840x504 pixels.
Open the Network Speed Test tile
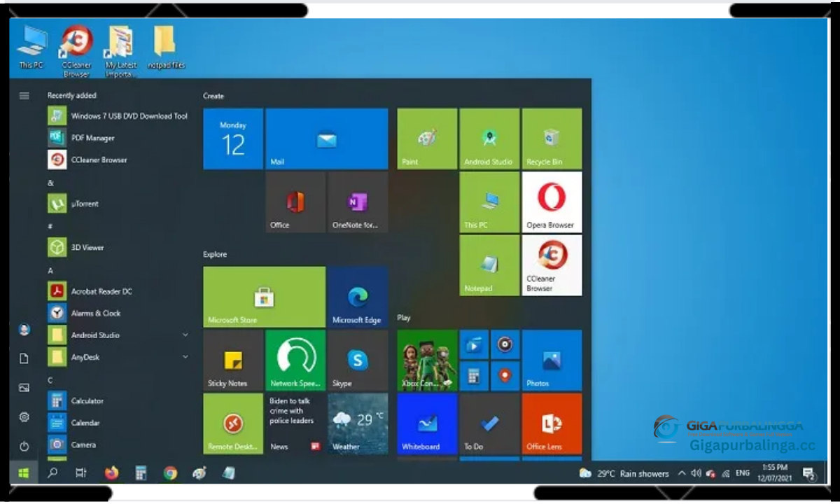295,360
